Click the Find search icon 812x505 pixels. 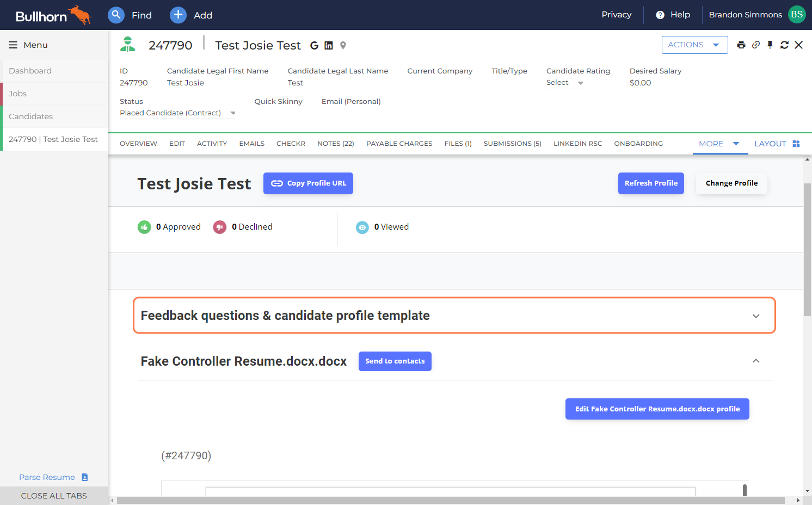click(116, 15)
